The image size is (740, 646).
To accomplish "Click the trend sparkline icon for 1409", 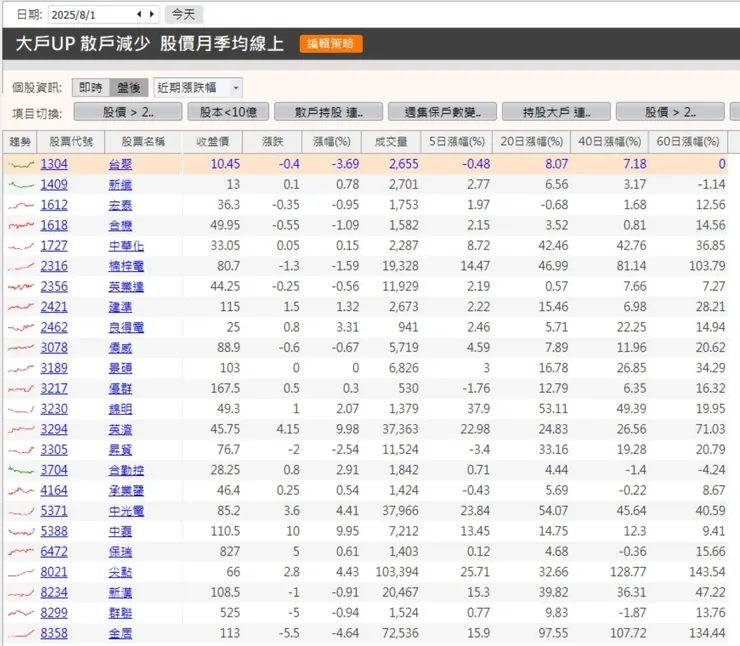I will point(21,185).
